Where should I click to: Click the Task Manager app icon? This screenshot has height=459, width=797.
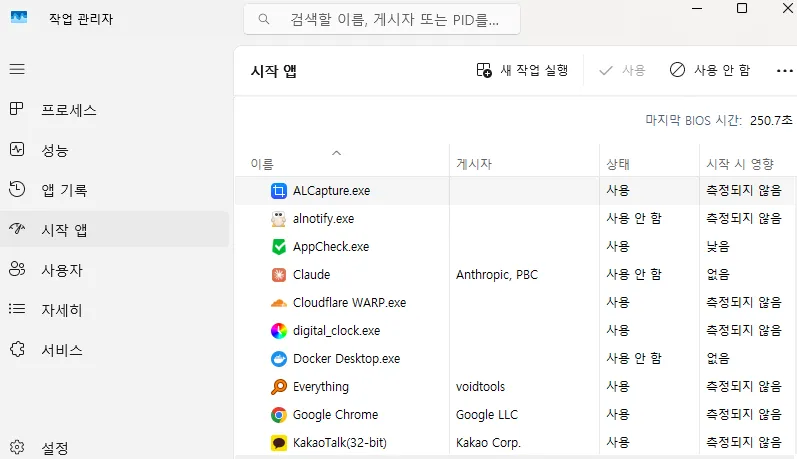click(19, 17)
